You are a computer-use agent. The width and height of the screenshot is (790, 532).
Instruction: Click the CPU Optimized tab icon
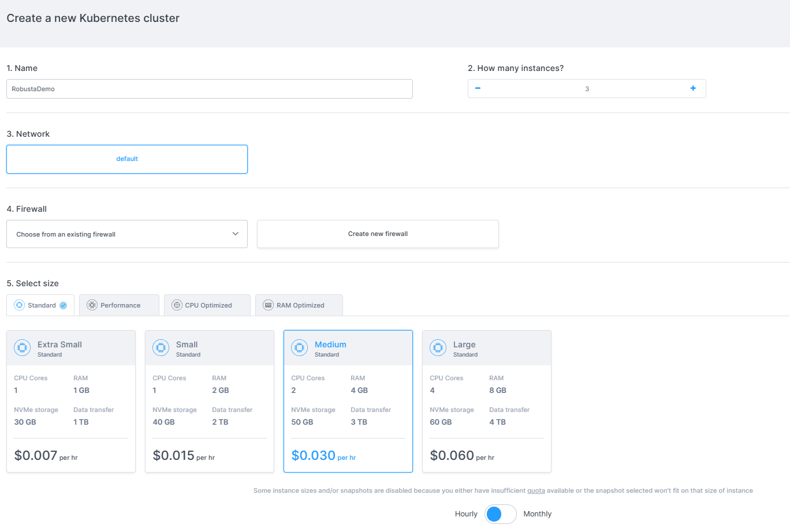(177, 305)
